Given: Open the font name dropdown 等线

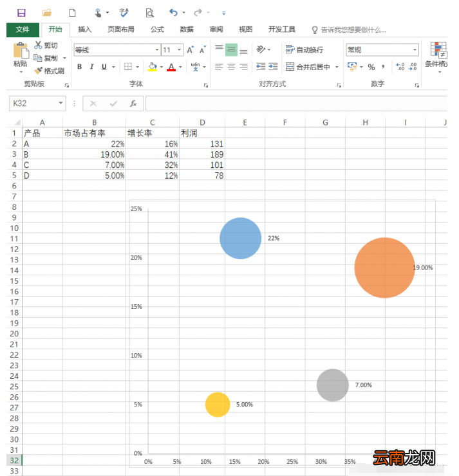Looking at the screenshot, I should [x=157, y=50].
